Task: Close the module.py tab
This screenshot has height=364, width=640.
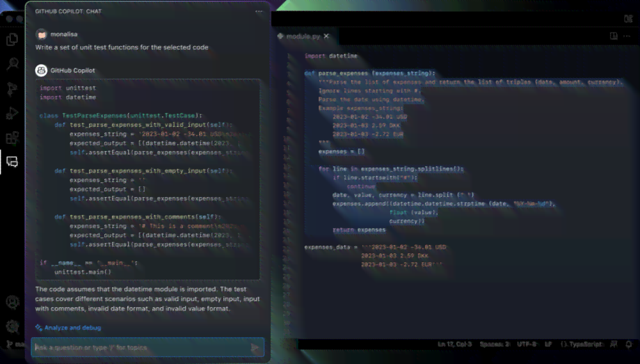Action: coord(326,36)
